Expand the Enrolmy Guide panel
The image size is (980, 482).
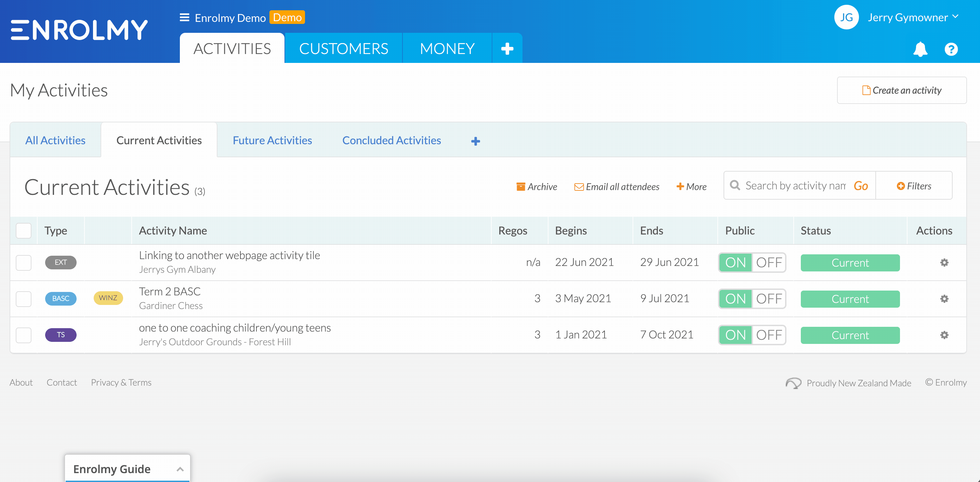128,469
